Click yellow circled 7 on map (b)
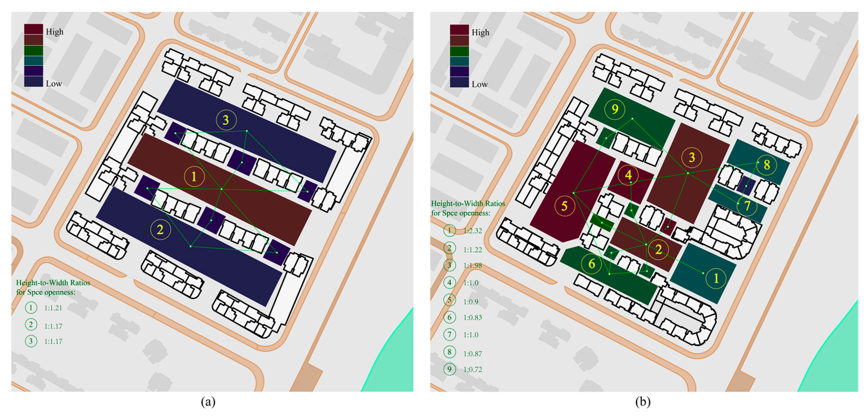Image resolution: width=868 pixels, height=417 pixels. pos(747,205)
